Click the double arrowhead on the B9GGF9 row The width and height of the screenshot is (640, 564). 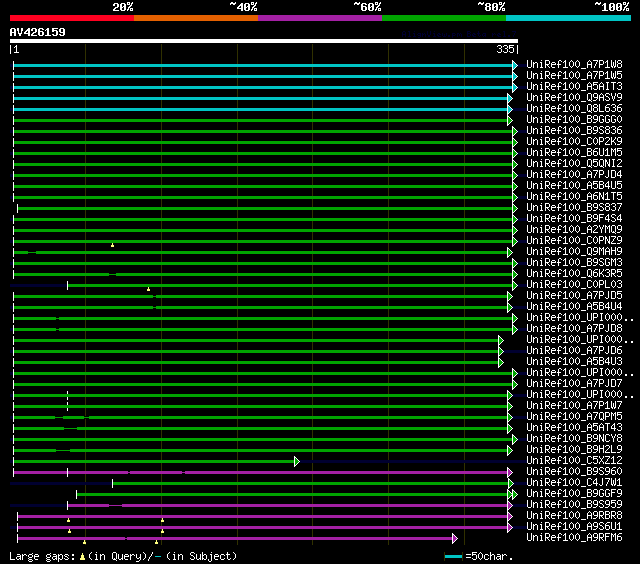point(514,494)
